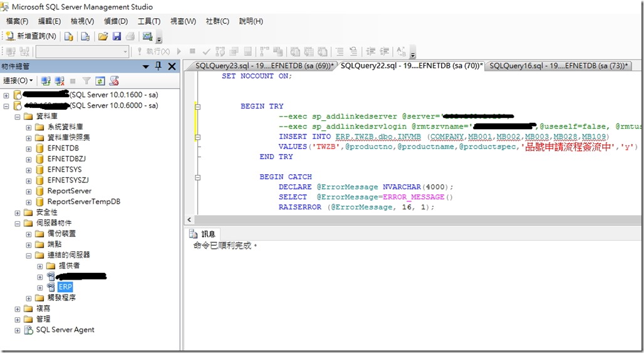
Task: Click the Save diskette icon
Action: coord(117,36)
